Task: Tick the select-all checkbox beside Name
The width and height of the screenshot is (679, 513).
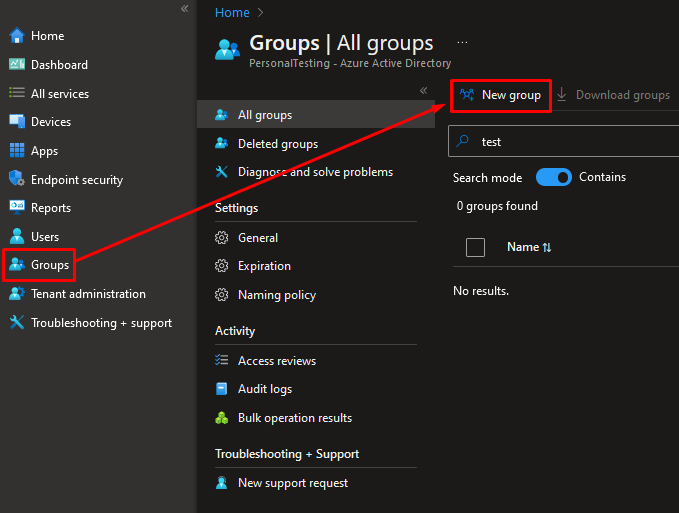Action: 475,247
